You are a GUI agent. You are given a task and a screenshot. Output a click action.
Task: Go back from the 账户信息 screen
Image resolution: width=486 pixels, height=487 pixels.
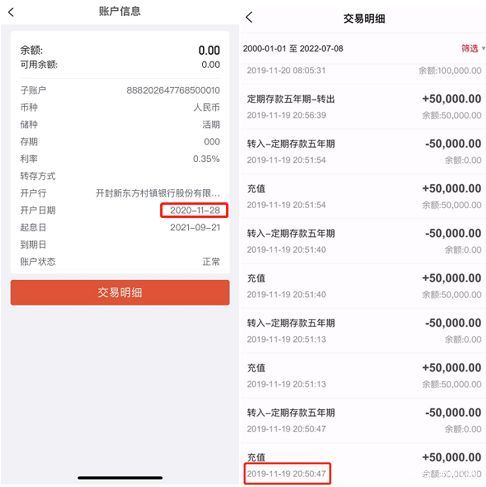coord(11,12)
